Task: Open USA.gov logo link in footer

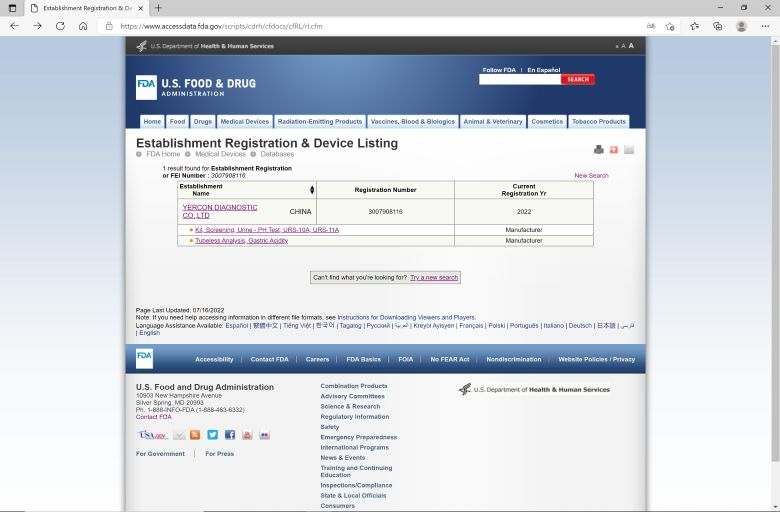Action: (x=152, y=435)
